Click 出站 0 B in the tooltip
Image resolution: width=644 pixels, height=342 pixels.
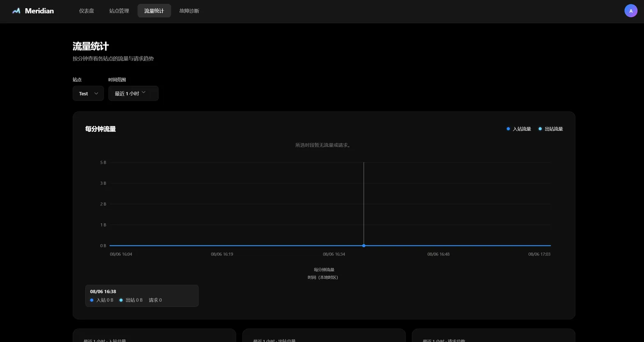click(131, 300)
